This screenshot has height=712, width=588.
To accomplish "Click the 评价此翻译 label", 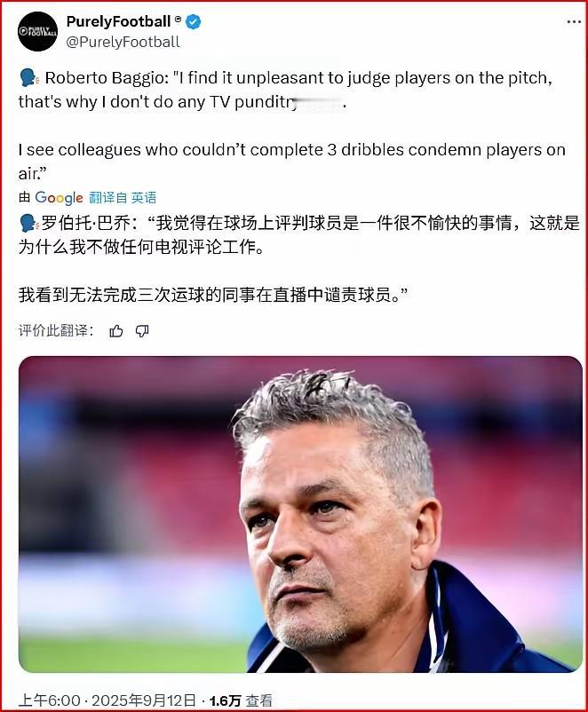I will pos(56,330).
